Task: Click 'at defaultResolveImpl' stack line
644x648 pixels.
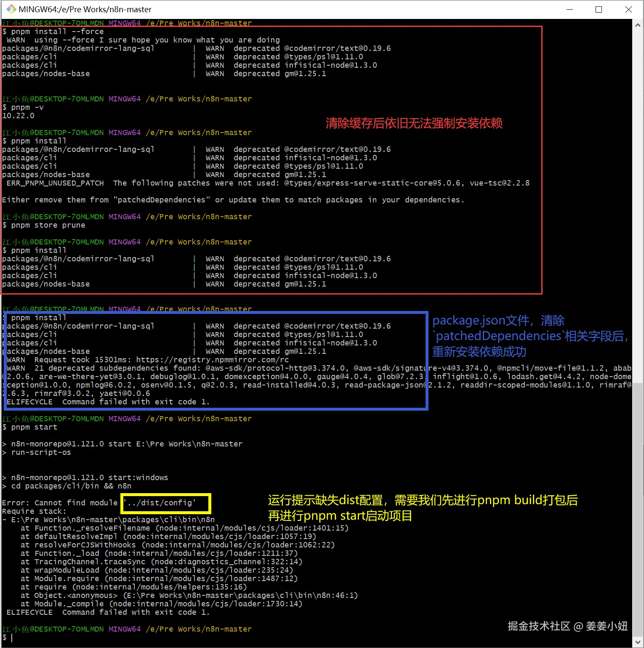Action: click(x=168, y=536)
